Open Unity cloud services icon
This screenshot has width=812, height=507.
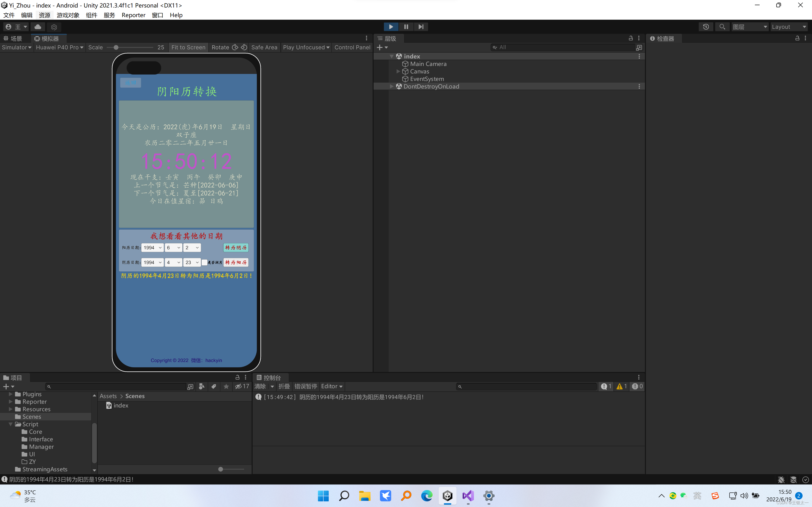coord(38,27)
